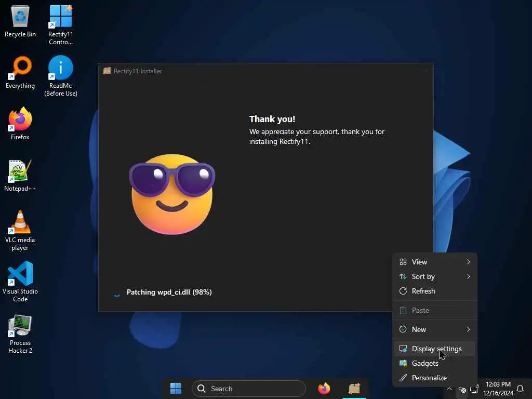Viewport: 532px width, 399px height.
Task: Click the Rectify11 Installer taskbar icon
Action: [x=354, y=389]
